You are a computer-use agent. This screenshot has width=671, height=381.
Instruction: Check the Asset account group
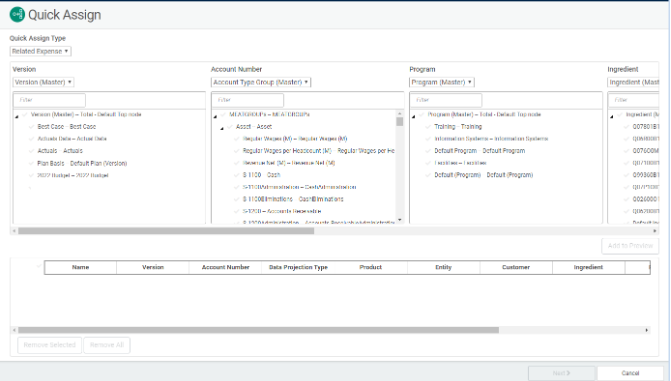point(230,127)
